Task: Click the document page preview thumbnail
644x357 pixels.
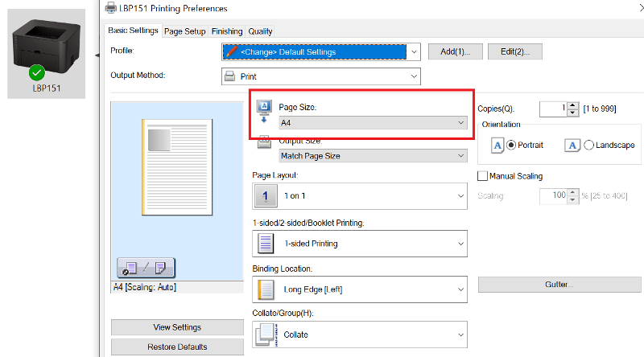Action: 177,167
